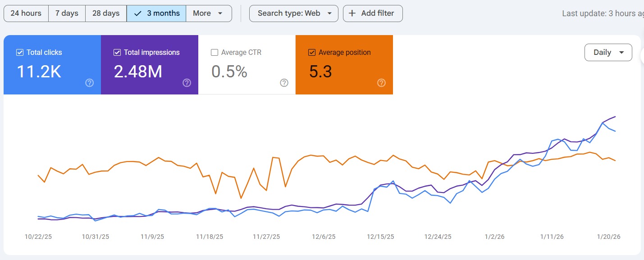Screen dimensions: 644x260
Task: Click the checkmark icon beside 3 months
Action: 138,13
